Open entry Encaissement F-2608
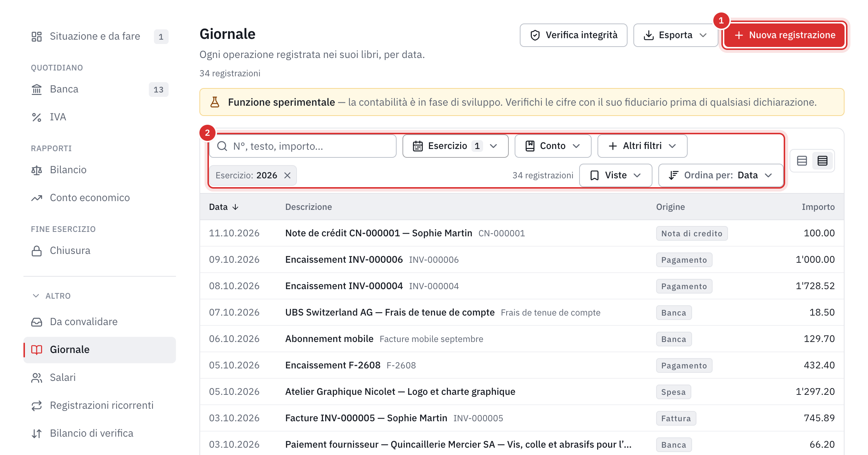 [x=522, y=365]
